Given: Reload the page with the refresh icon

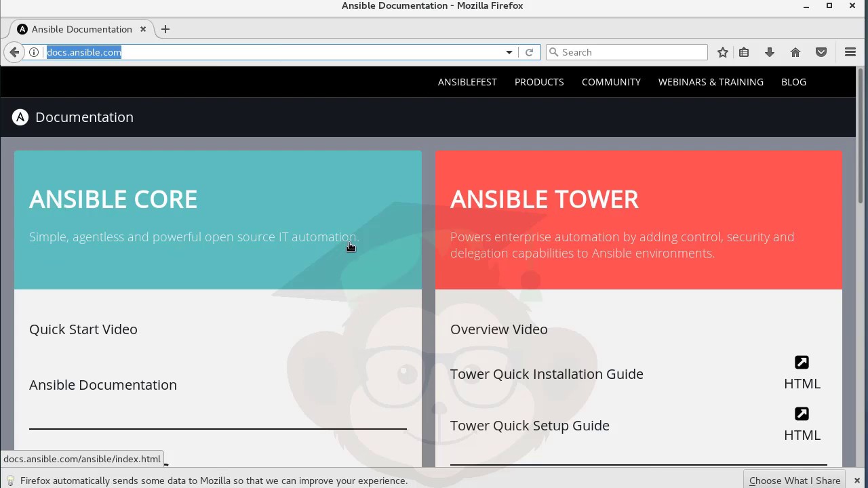Looking at the screenshot, I should (x=529, y=52).
